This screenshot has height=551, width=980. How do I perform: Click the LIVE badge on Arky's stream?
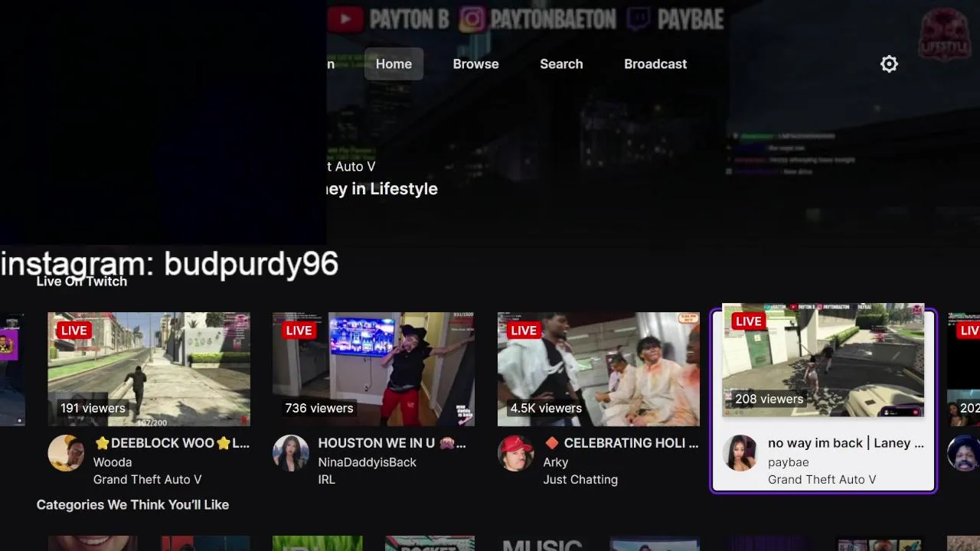coord(524,331)
